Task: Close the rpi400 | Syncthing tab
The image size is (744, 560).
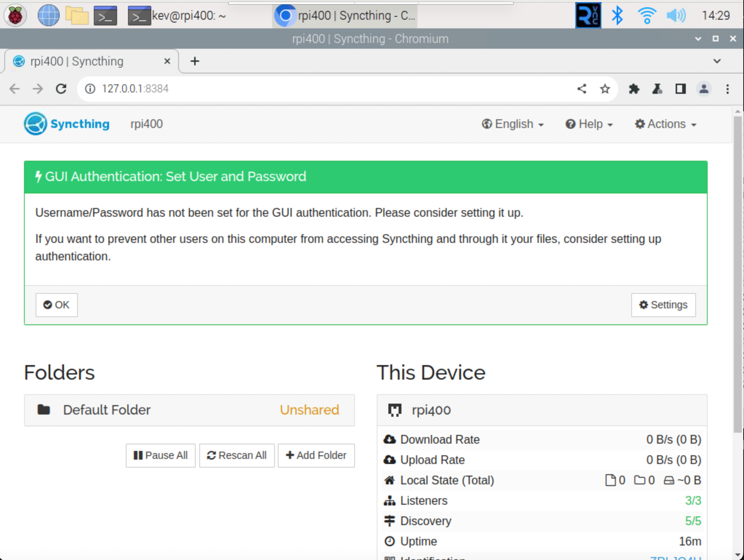Action: pos(167,61)
